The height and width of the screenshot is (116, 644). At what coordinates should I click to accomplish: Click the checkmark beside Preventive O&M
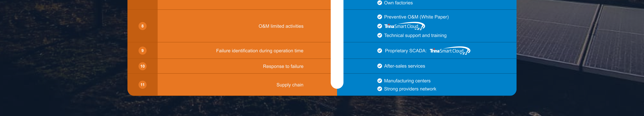(380, 17)
